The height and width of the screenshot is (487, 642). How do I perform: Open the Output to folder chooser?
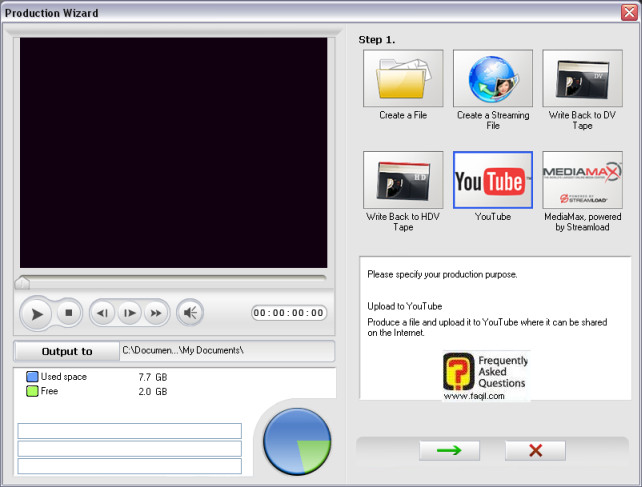(x=67, y=351)
